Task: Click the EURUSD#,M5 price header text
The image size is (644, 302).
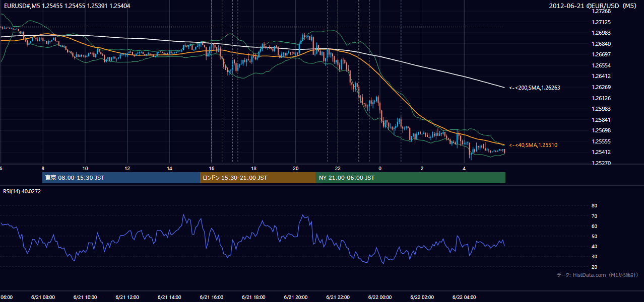Action: point(67,6)
